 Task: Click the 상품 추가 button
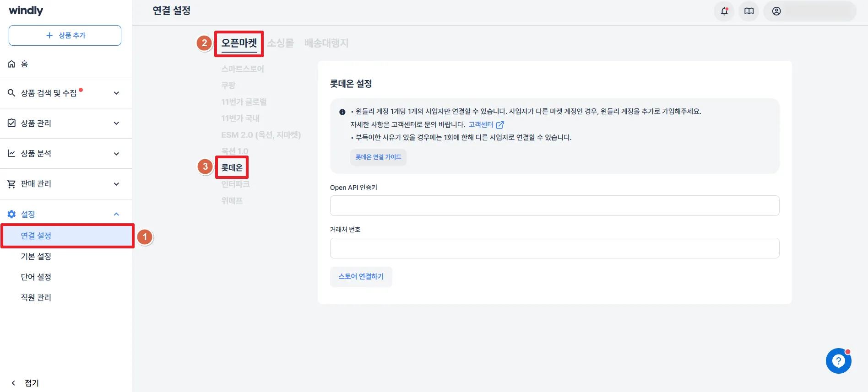click(x=65, y=35)
